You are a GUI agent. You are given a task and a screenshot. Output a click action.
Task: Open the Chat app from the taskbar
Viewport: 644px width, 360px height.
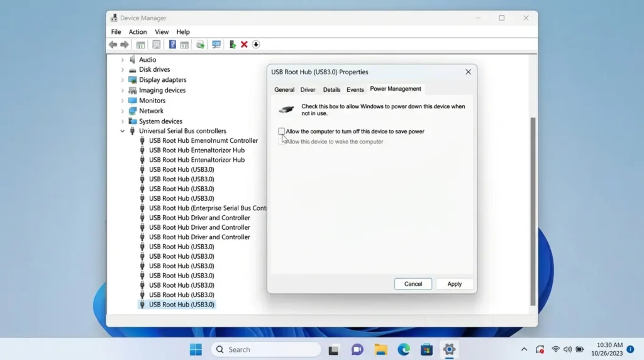click(x=357, y=349)
